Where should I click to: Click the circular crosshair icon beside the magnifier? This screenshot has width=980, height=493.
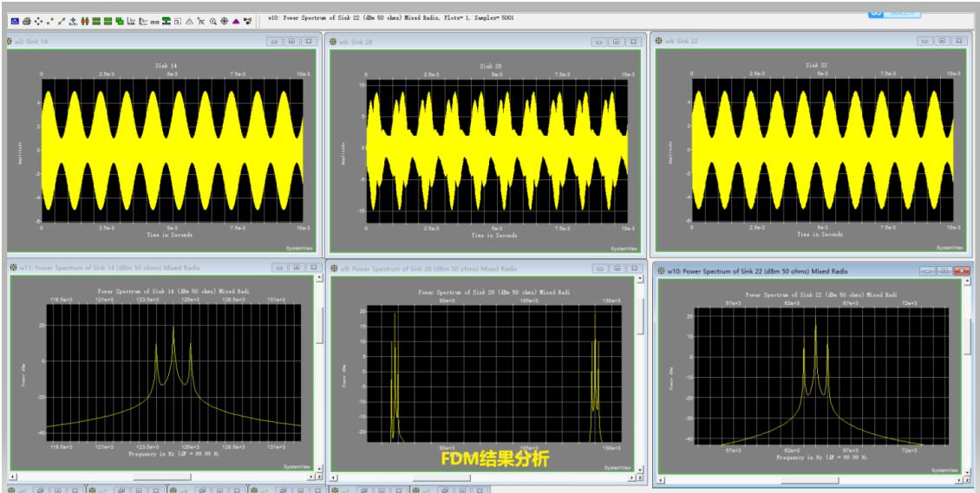[224, 19]
